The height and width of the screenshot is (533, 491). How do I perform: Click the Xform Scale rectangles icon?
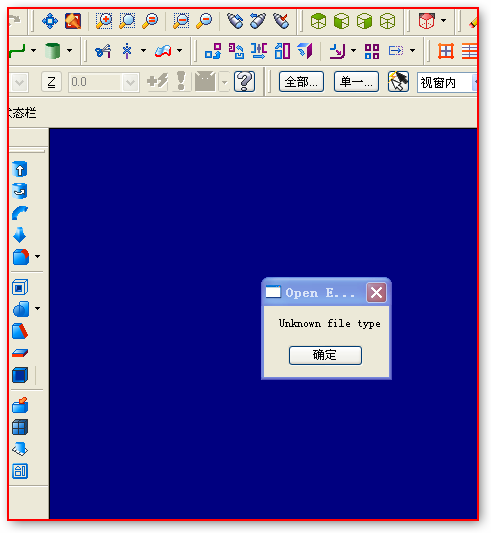click(282, 51)
